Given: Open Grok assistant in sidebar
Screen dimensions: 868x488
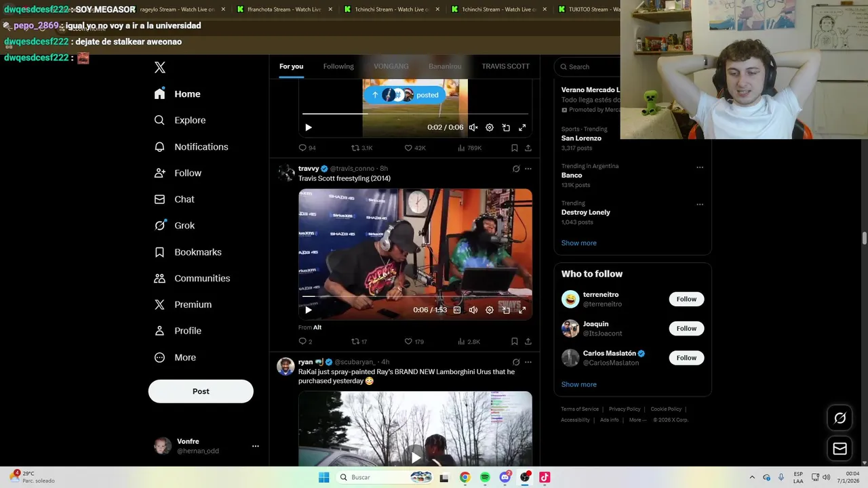Looking at the screenshot, I should [x=175, y=226].
